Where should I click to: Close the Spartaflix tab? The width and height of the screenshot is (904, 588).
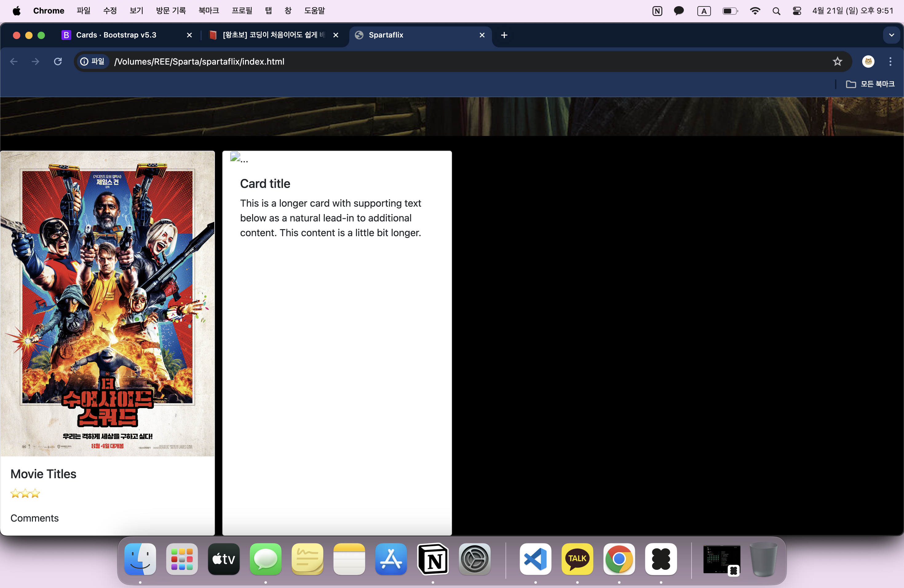(x=482, y=35)
